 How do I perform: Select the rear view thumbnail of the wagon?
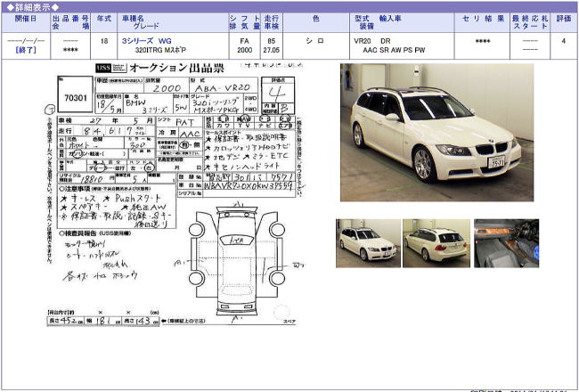tap(436, 243)
